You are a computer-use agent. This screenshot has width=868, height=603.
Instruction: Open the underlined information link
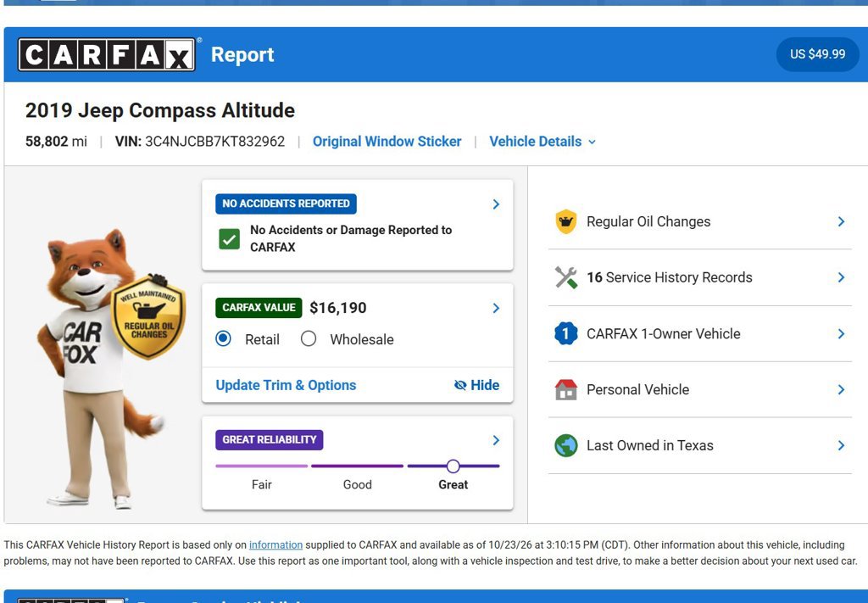point(275,544)
